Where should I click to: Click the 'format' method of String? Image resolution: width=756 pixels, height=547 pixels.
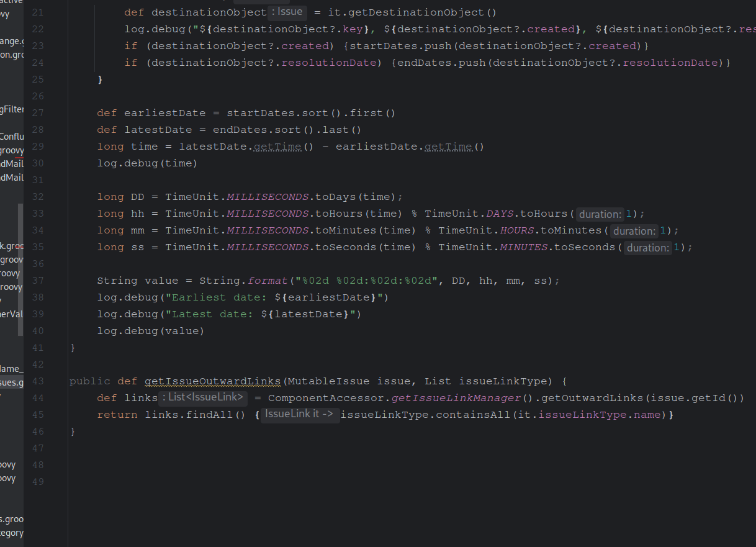(x=268, y=281)
